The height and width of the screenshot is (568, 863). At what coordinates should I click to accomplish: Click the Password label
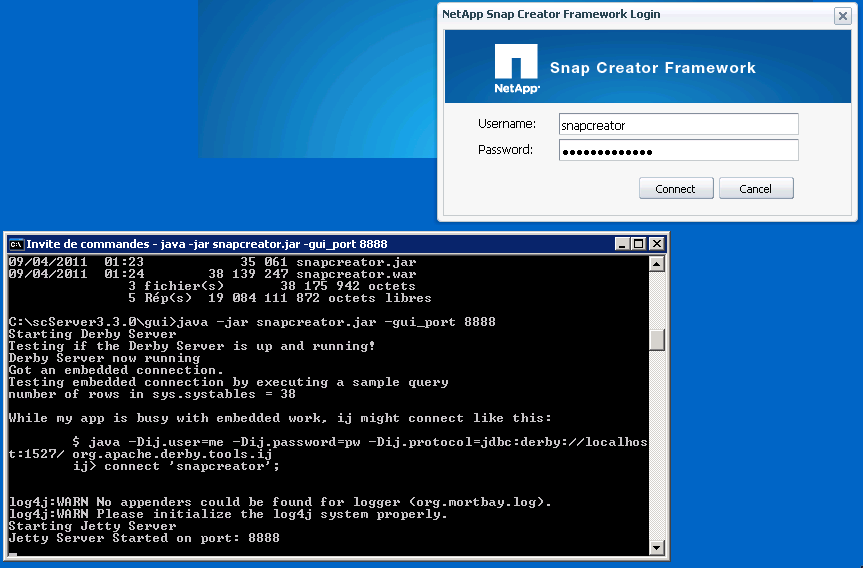[x=505, y=150]
